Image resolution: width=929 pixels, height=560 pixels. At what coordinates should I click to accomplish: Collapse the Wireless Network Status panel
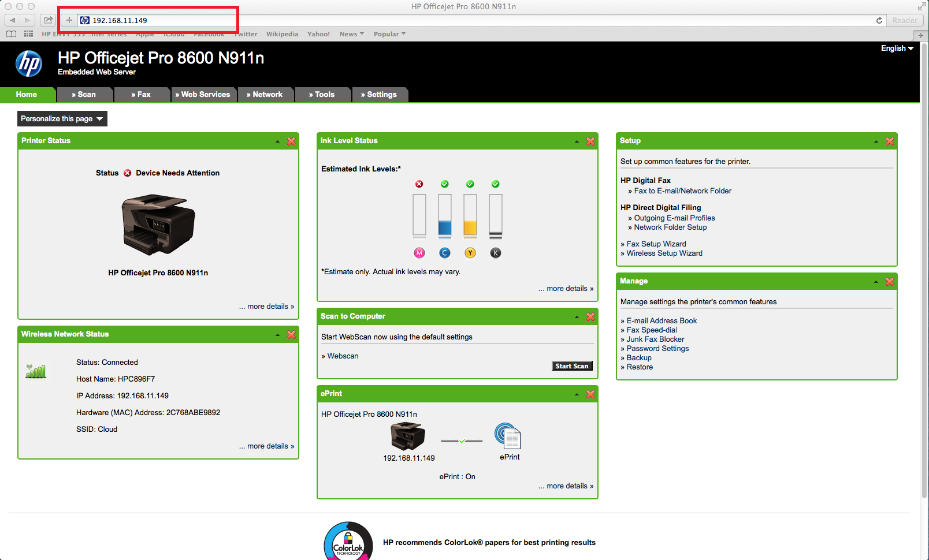pos(277,335)
